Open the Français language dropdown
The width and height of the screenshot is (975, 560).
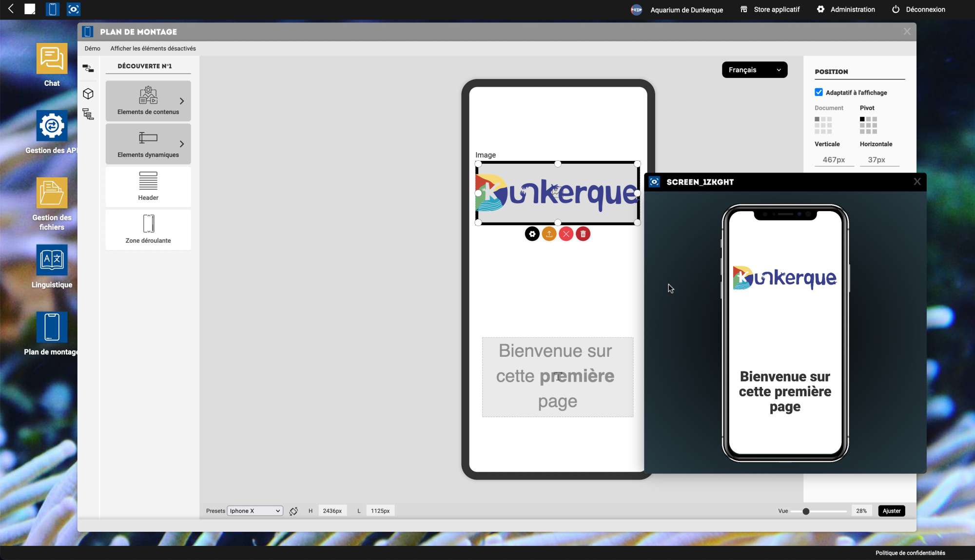pos(754,70)
